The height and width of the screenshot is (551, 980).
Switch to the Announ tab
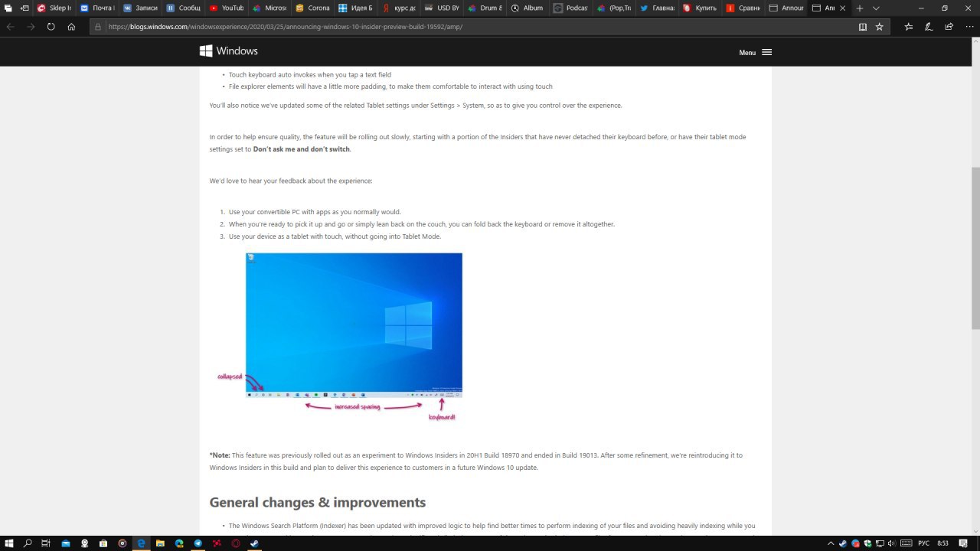pos(786,8)
